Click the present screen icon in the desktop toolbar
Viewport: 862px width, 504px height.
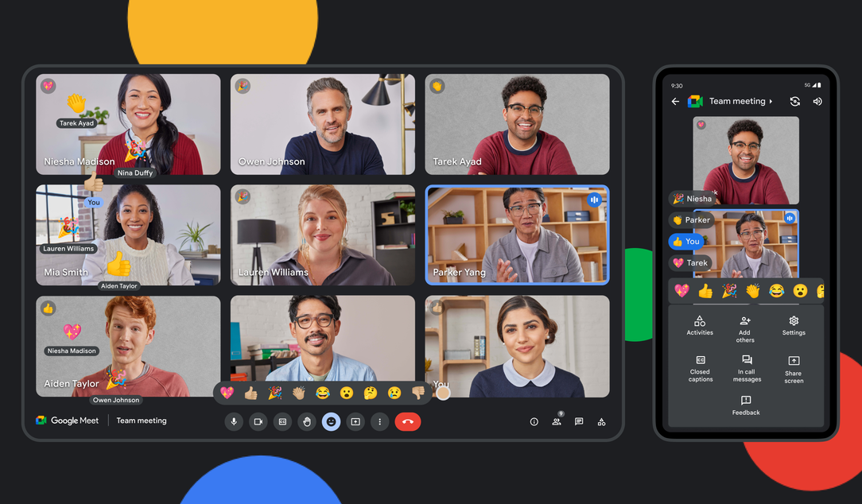[x=355, y=421]
